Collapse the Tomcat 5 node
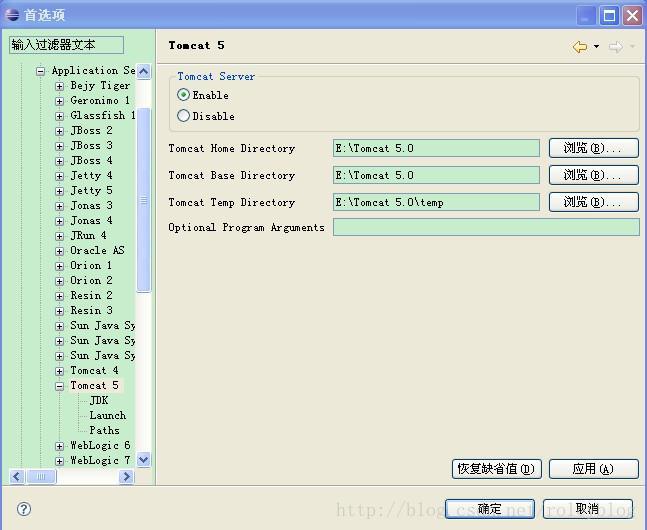This screenshot has height=530, width=647. [x=59, y=386]
